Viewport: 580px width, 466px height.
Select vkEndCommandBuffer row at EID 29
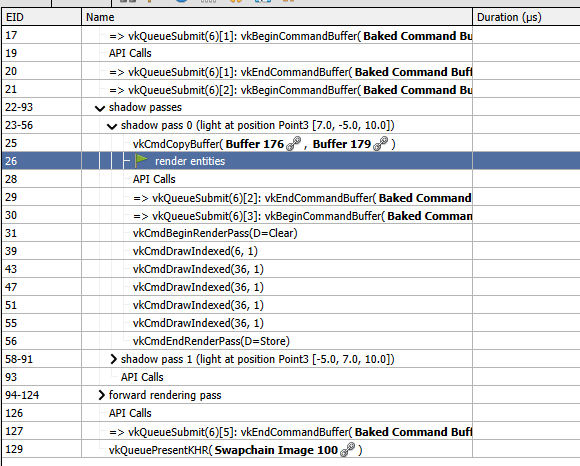point(291,197)
